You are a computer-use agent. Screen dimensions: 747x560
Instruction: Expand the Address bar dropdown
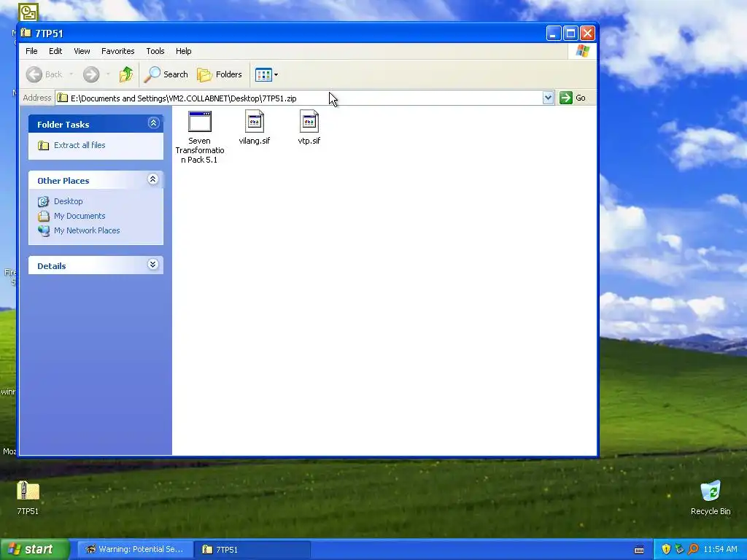click(x=548, y=98)
